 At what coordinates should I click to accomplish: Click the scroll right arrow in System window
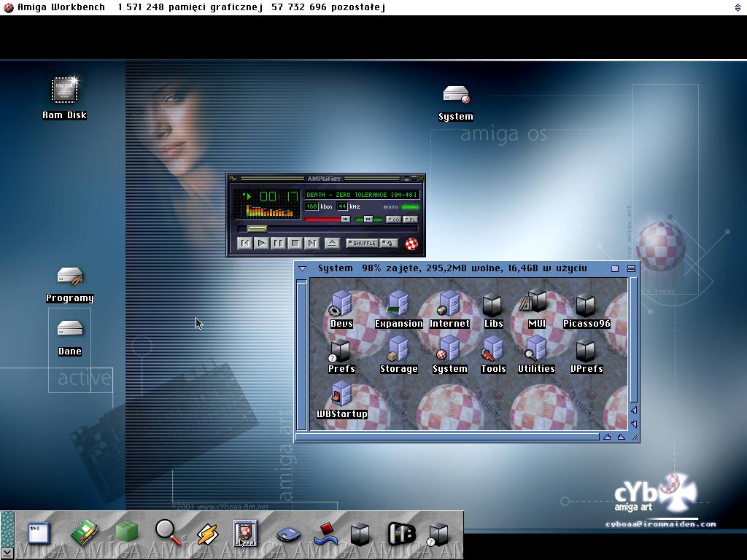(x=622, y=437)
